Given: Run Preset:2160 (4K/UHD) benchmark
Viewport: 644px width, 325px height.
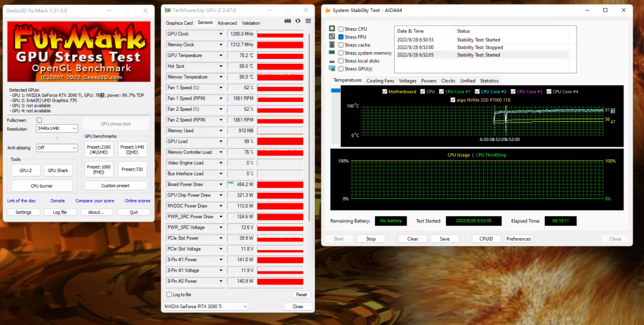Looking at the screenshot, I should [x=99, y=150].
